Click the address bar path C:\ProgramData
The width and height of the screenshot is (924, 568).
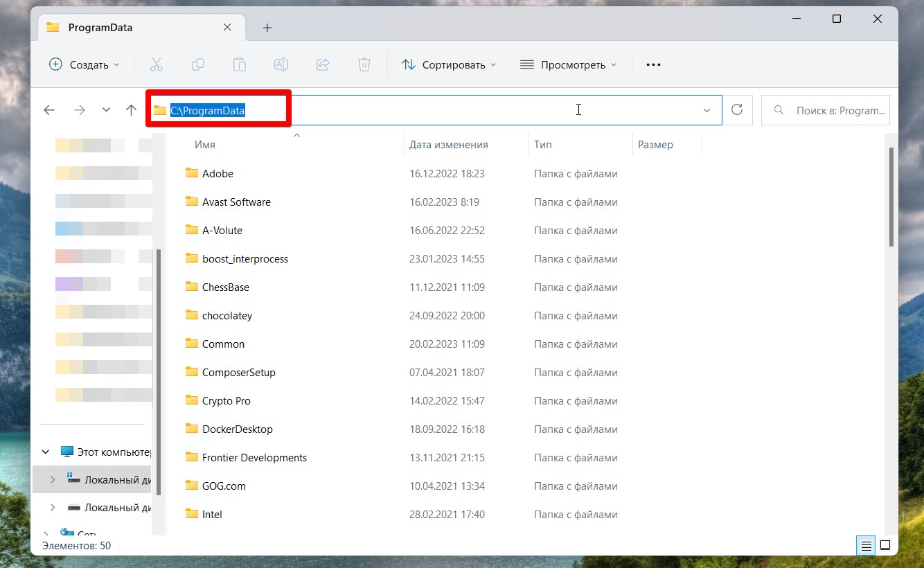click(x=208, y=110)
